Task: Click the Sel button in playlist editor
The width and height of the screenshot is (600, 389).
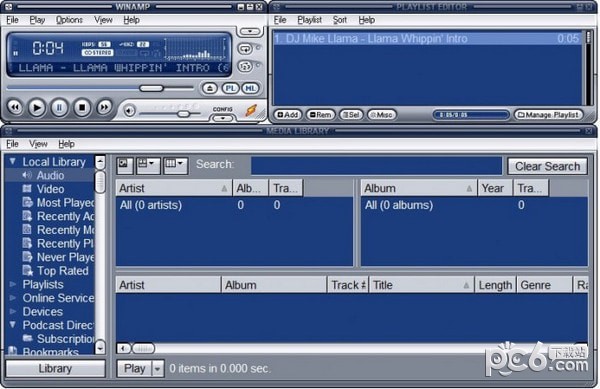Action: click(351, 115)
